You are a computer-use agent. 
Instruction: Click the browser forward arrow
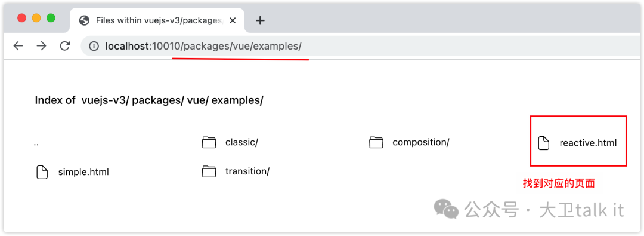pyautogui.click(x=41, y=46)
